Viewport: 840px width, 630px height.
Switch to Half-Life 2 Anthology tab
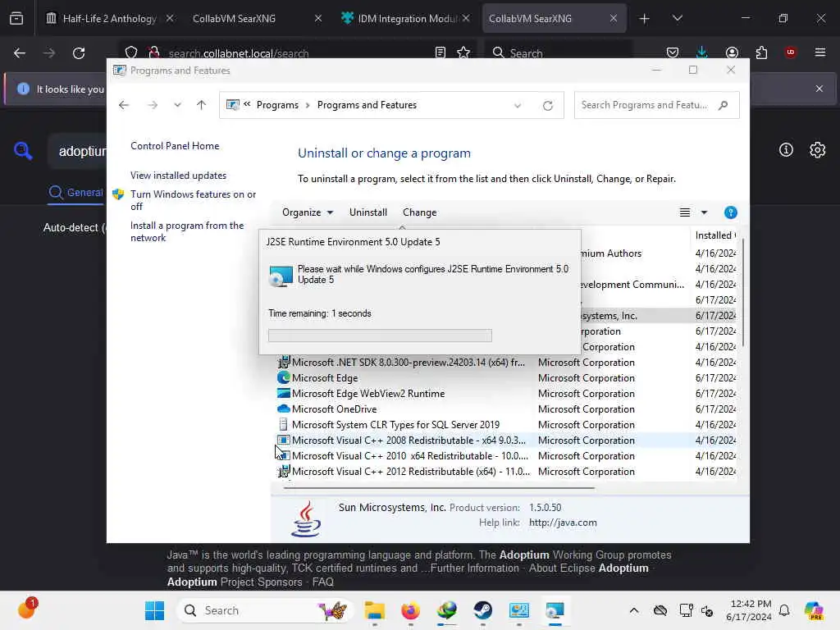coord(110,19)
